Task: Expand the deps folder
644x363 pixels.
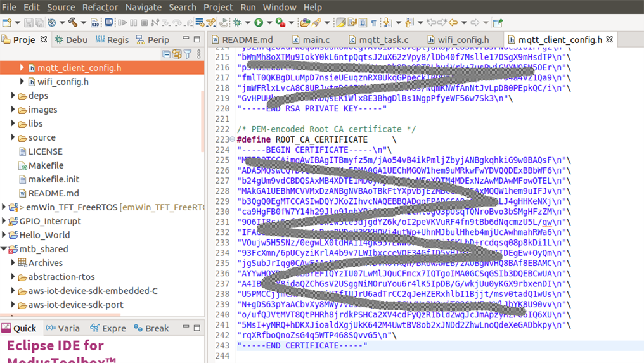Action: (x=13, y=96)
